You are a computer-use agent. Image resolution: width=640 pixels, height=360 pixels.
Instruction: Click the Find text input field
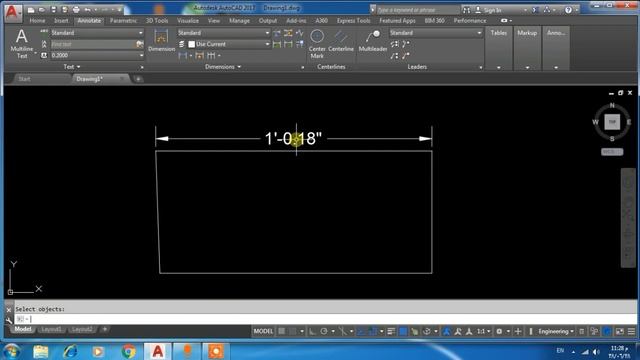click(93, 44)
